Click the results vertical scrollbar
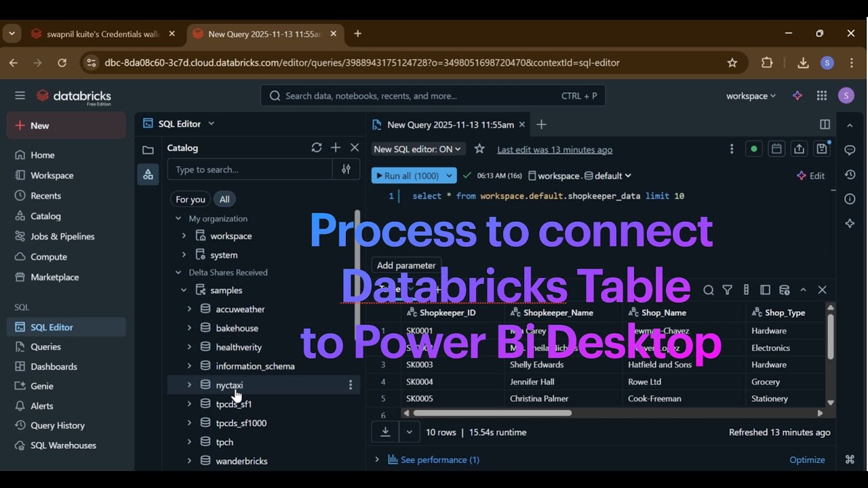868x488 pixels. tap(830, 336)
